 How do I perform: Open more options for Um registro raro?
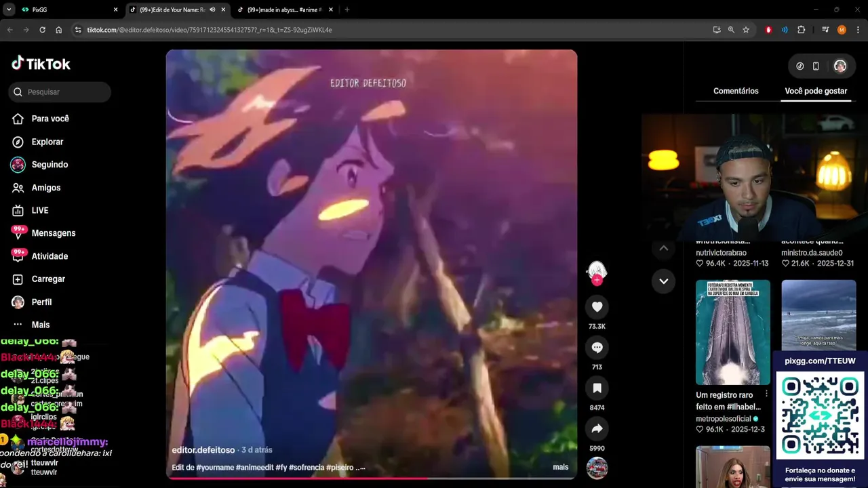tap(766, 394)
